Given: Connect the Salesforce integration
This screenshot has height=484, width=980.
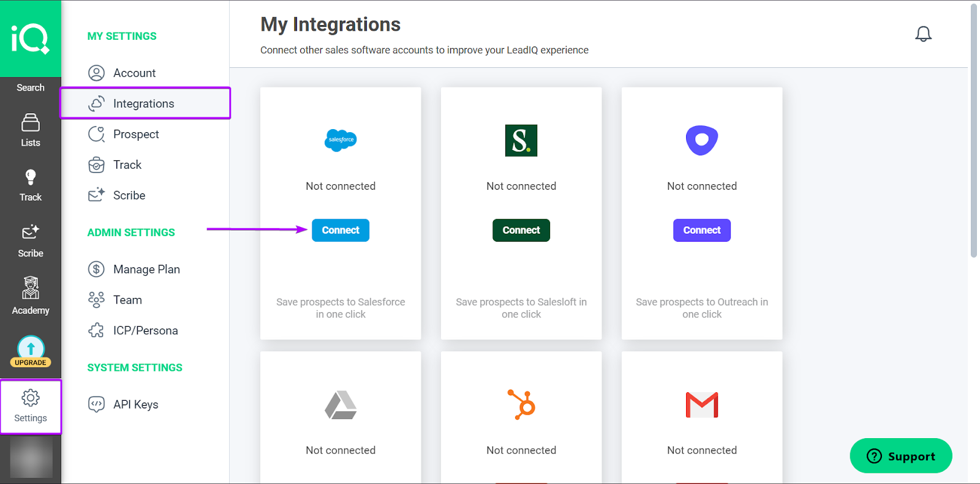Looking at the screenshot, I should (341, 230).
